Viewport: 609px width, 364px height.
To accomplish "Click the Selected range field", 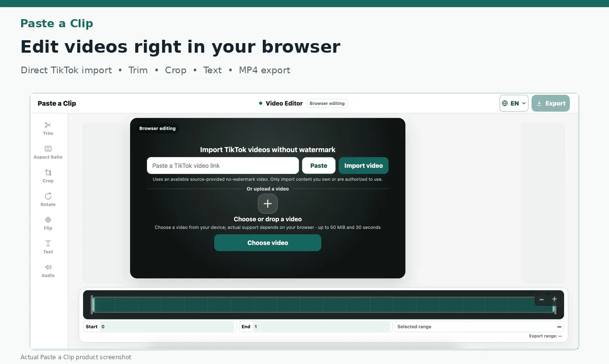I will (x=480, y=327).
